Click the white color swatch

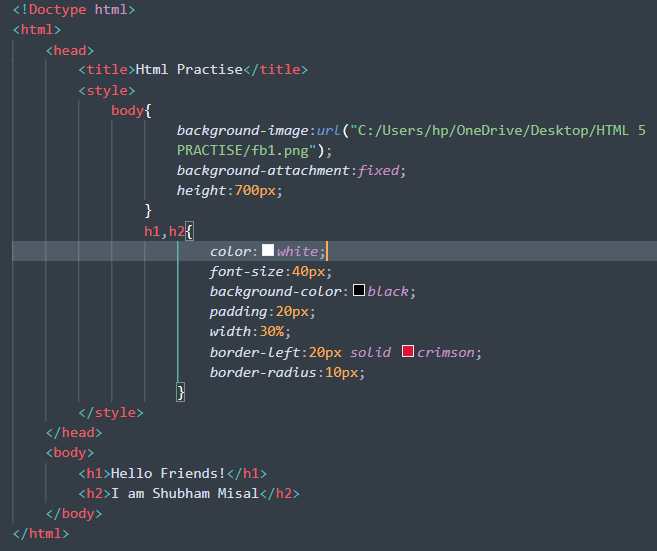(x=268, y=250)
